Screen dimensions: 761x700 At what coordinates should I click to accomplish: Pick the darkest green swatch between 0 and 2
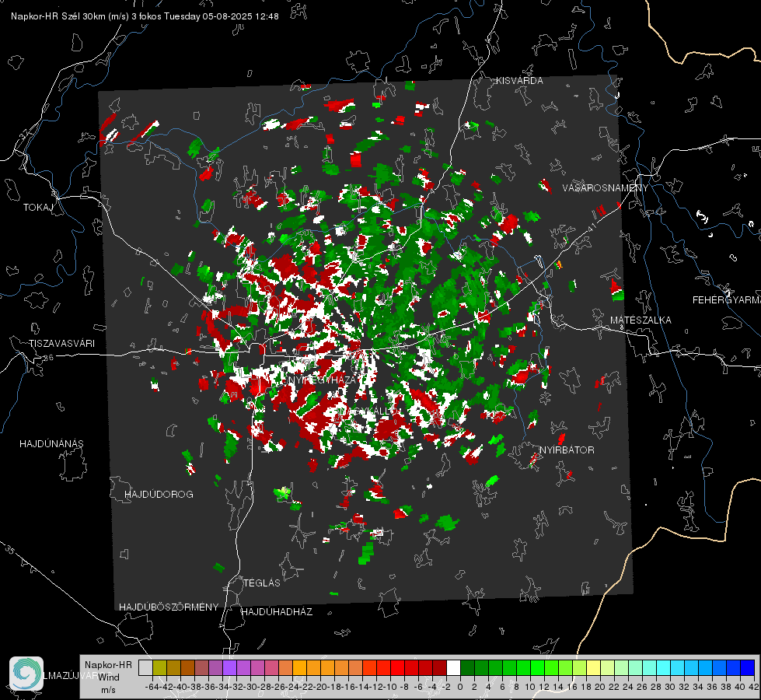pos(467,667)
